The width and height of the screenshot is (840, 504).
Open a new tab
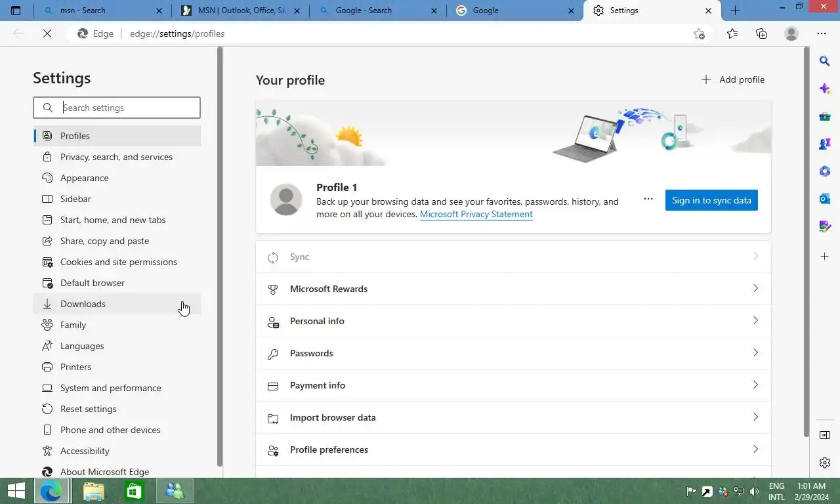pyautogui.click(x=735, y=10)
